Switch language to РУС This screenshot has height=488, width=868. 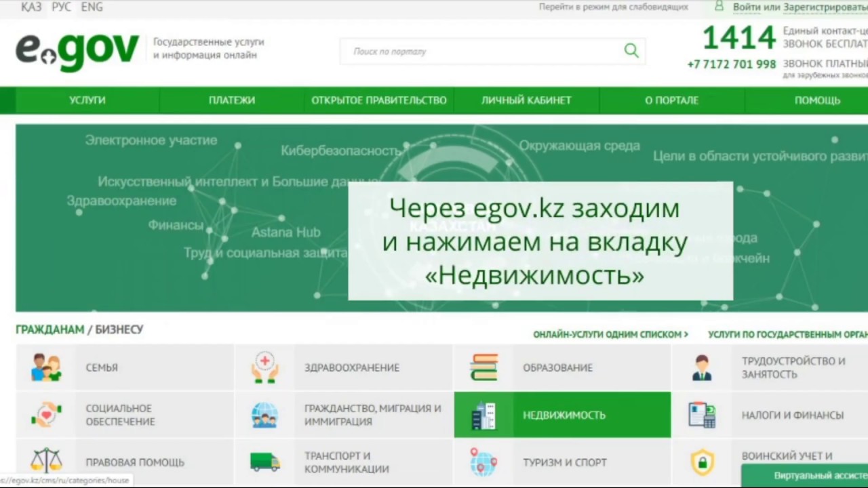coord(61,7)
